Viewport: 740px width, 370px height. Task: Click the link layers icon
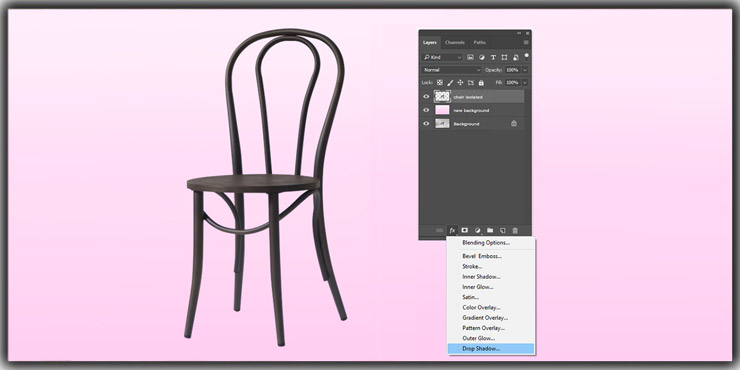[x=439, y=230]
